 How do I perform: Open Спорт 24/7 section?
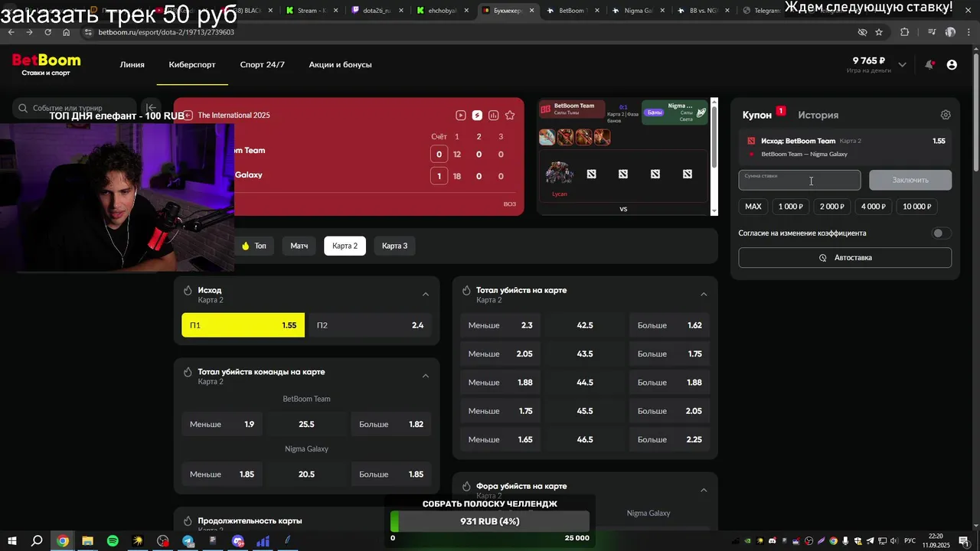coord(262,64)
